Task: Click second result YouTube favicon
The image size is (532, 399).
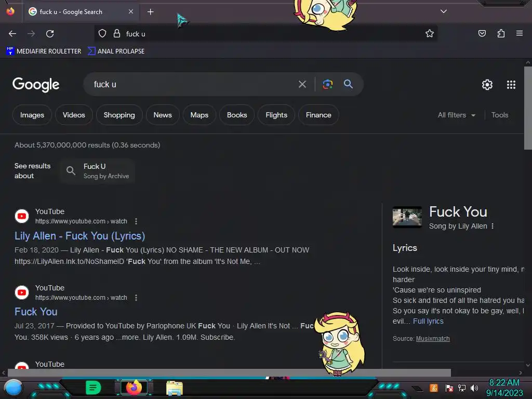Action: 22,292
